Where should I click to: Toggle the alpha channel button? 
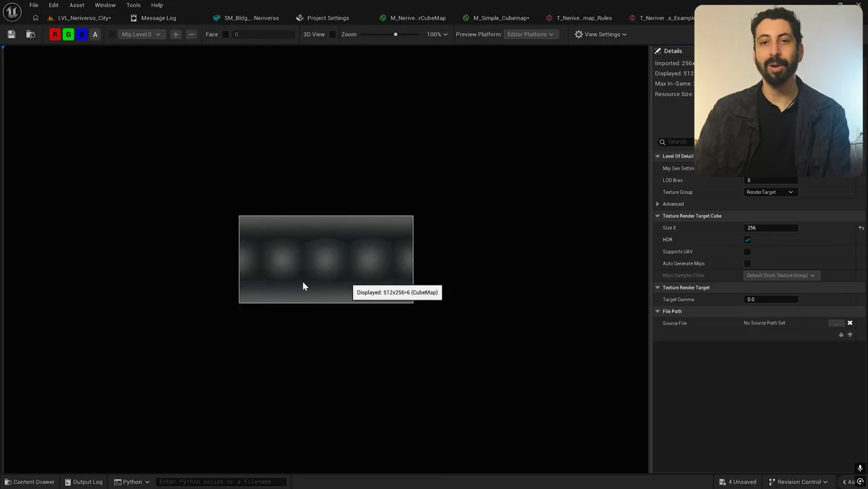95,34
